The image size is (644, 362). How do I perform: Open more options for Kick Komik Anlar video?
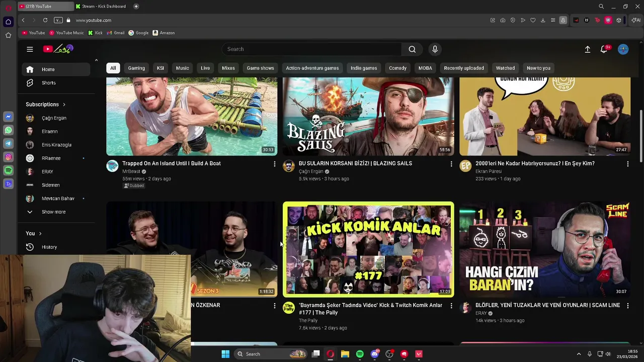click(x=451, y=306)
